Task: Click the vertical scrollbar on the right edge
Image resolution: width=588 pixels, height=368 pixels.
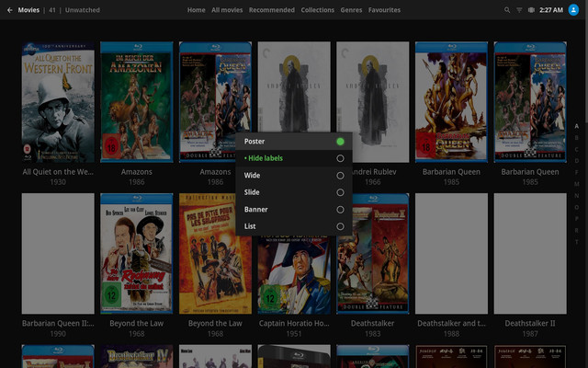Action: 586,184
